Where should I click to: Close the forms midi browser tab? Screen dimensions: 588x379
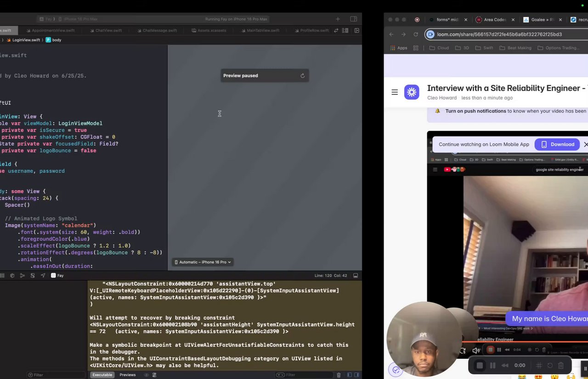[466, 20]
